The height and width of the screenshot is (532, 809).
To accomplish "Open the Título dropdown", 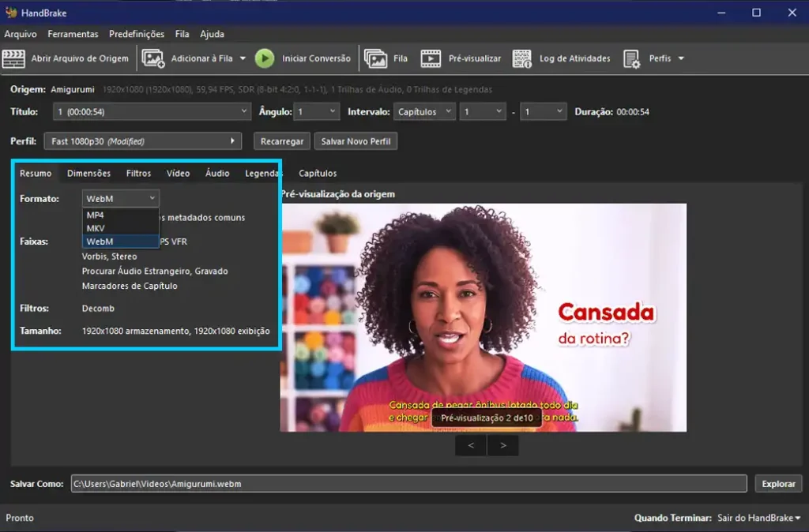I will pos(152,112).
